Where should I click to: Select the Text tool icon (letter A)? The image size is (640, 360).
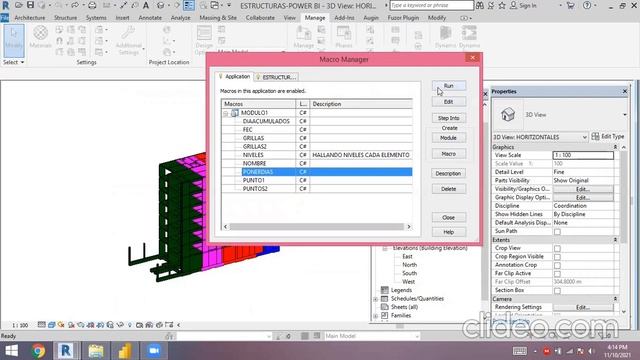(146, 5)
